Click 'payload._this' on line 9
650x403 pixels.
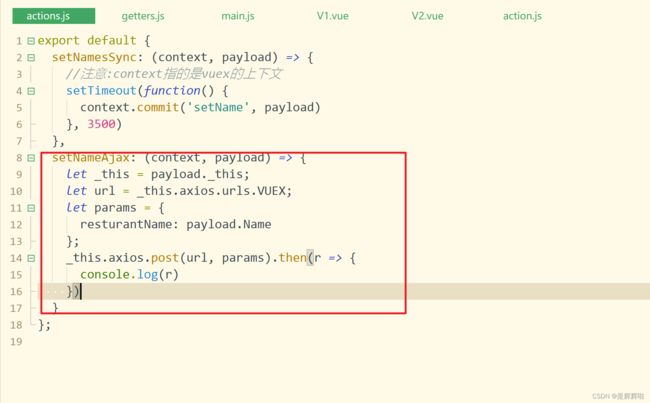(x=196, y=174)
